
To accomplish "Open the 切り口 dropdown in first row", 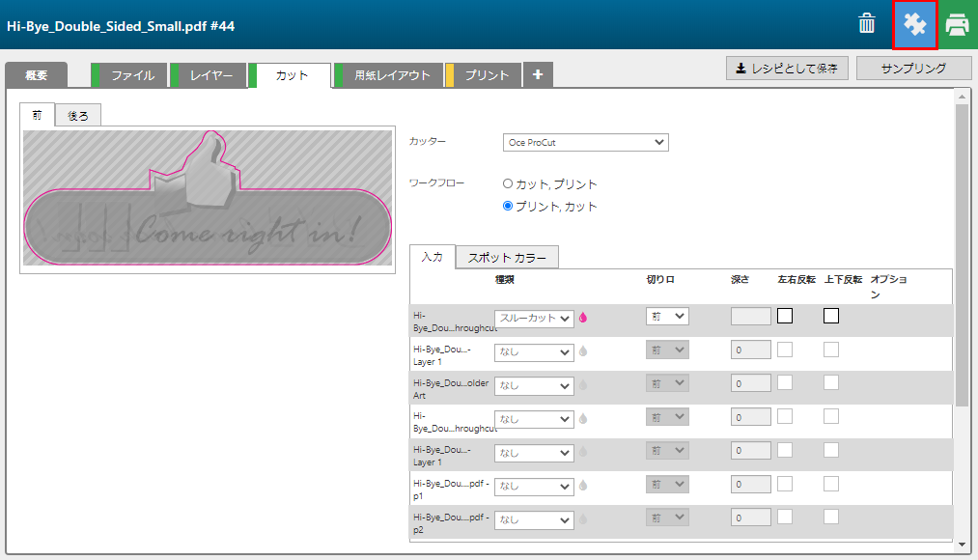I will (667, 316).
